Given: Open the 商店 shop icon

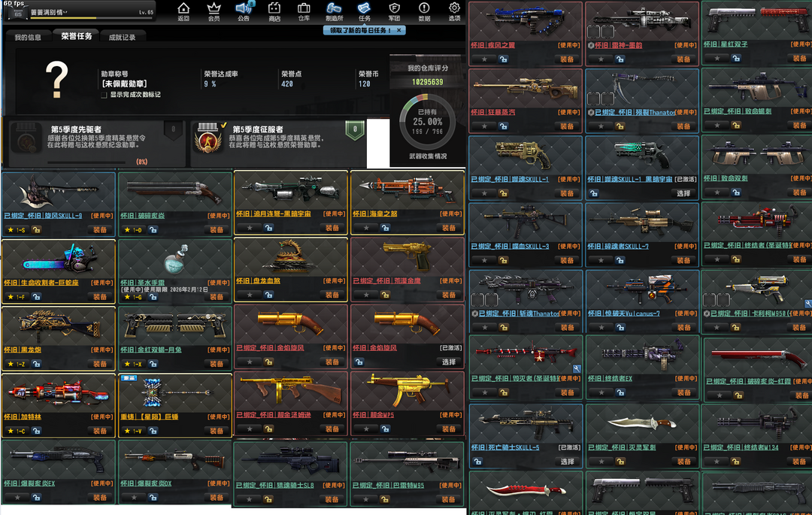Looking at the screenshot, I should [x=274, y=11].
